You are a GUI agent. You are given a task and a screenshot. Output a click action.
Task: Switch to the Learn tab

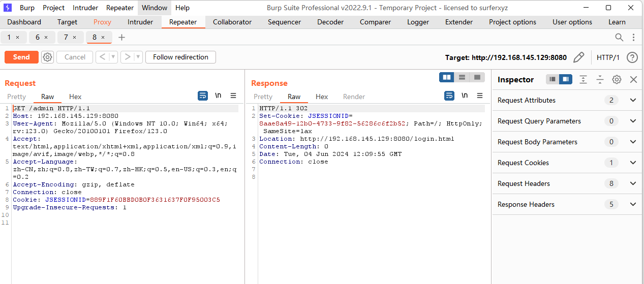(x=617, y=22)
